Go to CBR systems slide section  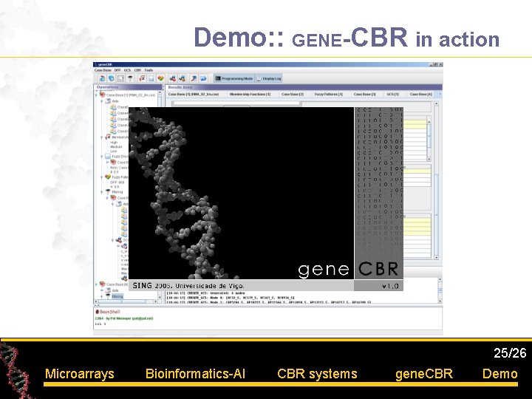point(317,374)
